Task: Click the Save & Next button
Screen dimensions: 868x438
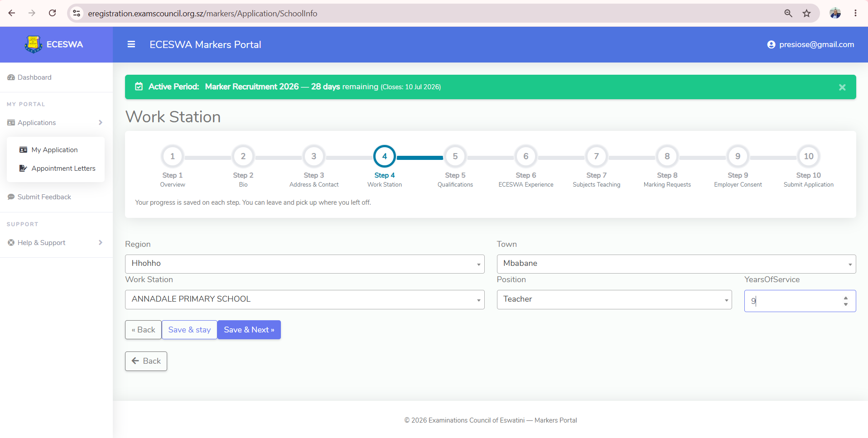Action: 249,330
